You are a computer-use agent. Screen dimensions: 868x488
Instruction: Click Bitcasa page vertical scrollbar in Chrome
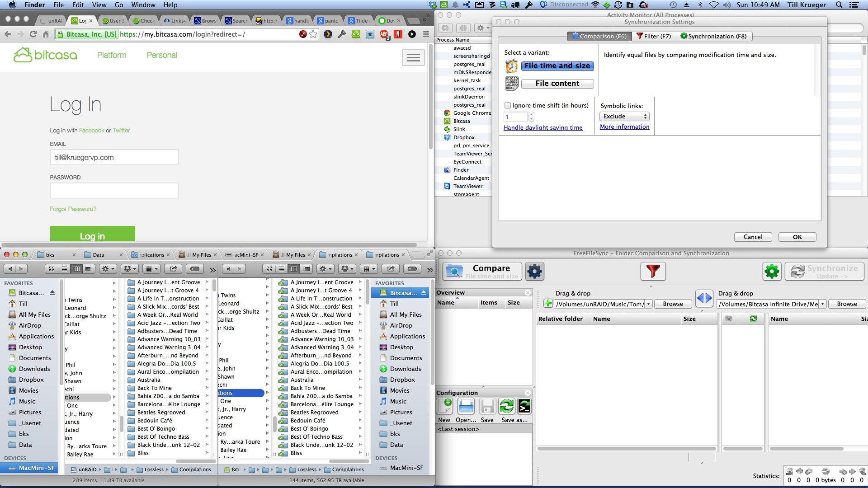coord(431,97)
